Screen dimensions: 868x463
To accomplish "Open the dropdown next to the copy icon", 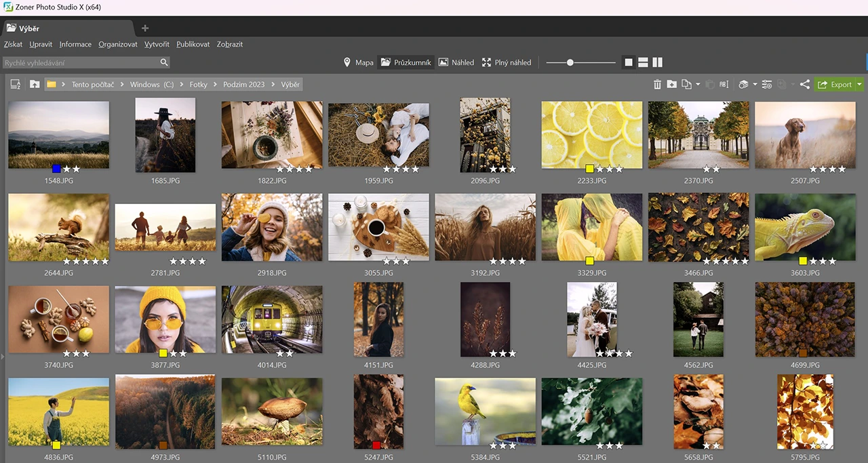I will pos(698,84).
